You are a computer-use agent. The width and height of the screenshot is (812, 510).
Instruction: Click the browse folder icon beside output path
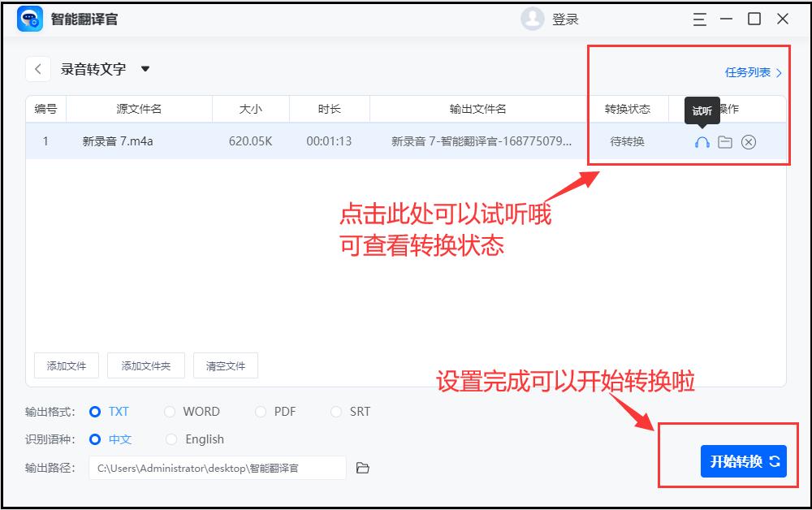[x=363, y=468]
